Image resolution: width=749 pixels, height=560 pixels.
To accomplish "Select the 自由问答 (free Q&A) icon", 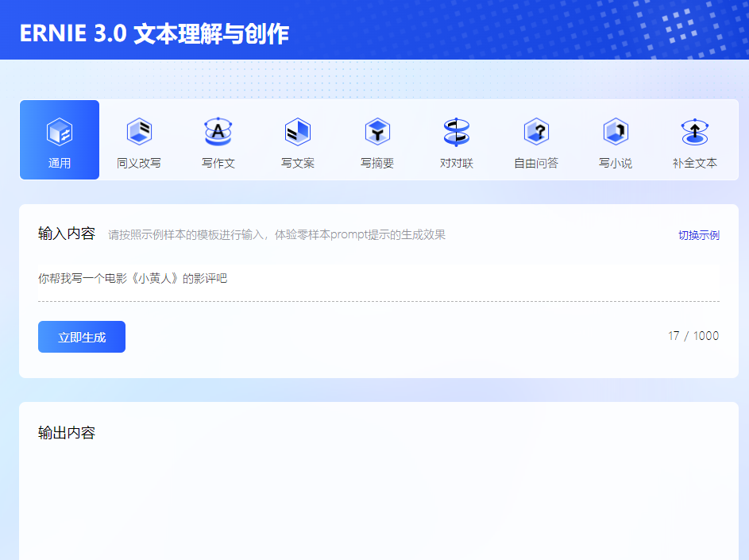I will [536, 132].
